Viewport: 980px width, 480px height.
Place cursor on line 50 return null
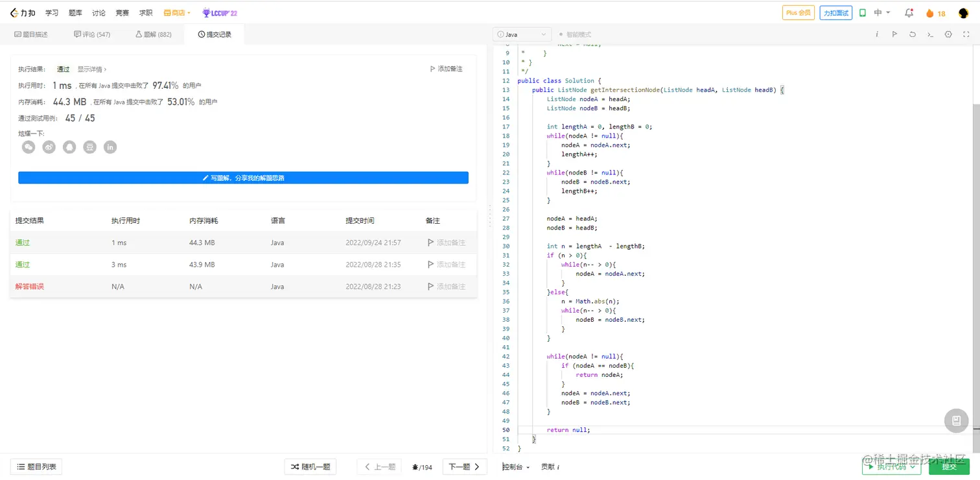(568, 430)
